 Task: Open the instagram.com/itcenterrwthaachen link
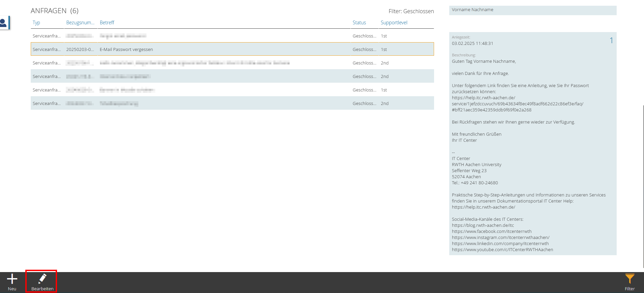tap(501, 237)
